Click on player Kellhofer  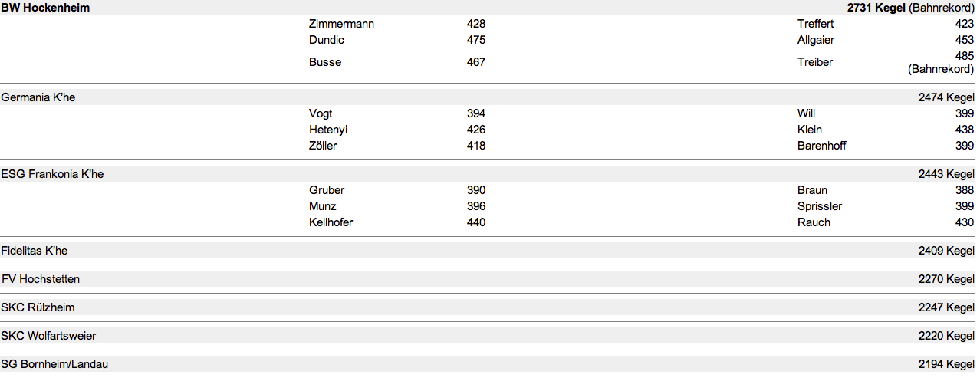tap(331, 222)
